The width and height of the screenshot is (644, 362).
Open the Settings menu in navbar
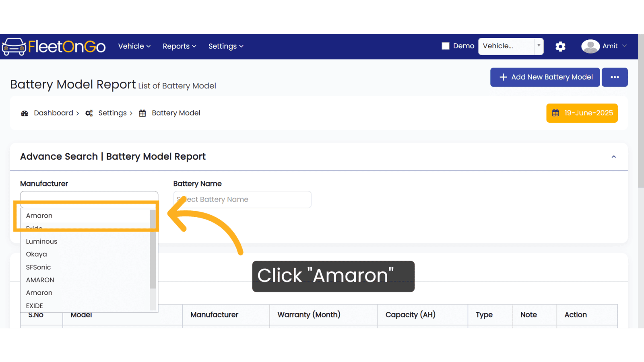[226, 46]
